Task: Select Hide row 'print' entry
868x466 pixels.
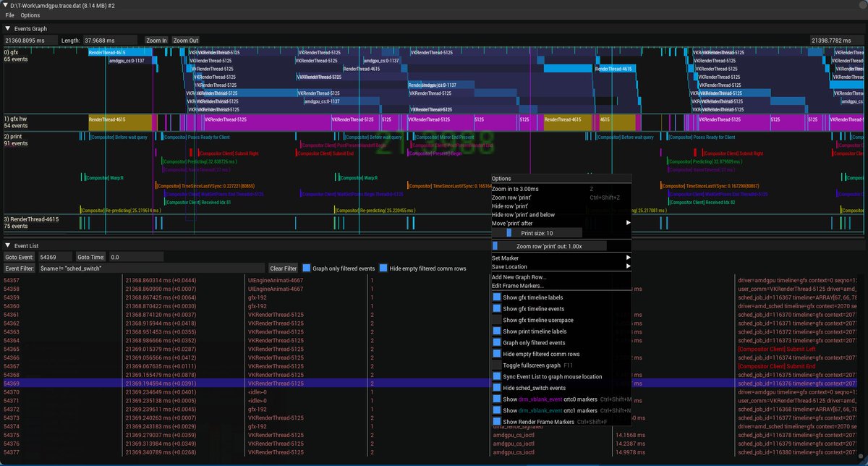Action: 561,206
